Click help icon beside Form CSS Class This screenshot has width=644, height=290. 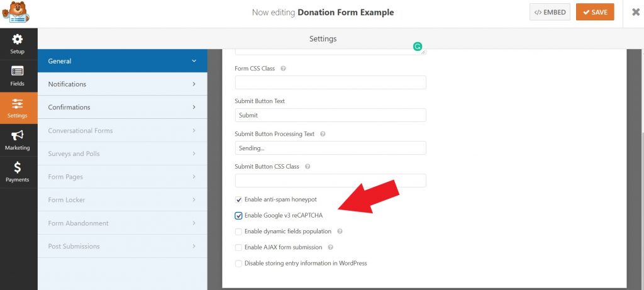(284, 69)
